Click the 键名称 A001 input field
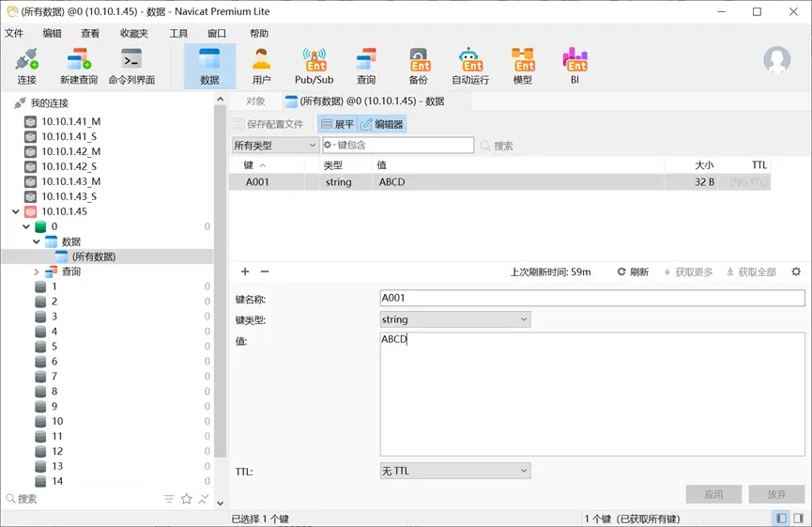Image resolution: width=812 pixels, height=527 pixels. pos(592,298)
